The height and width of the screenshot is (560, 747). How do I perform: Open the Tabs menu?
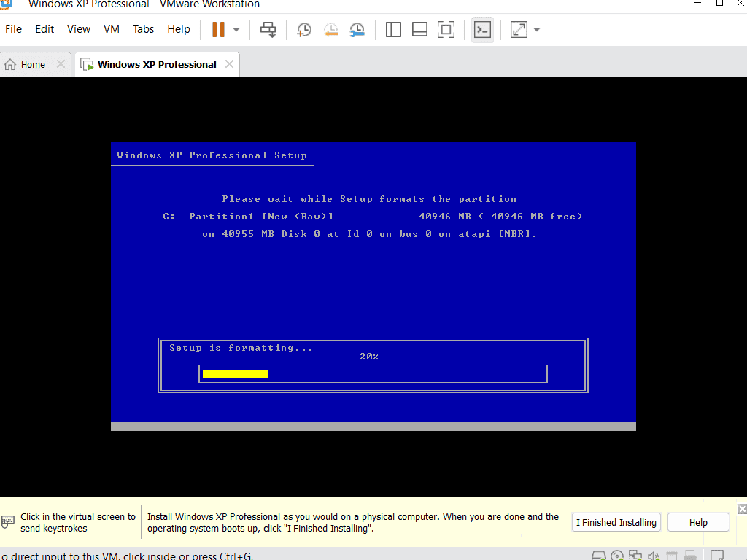[x=144, y=29]
